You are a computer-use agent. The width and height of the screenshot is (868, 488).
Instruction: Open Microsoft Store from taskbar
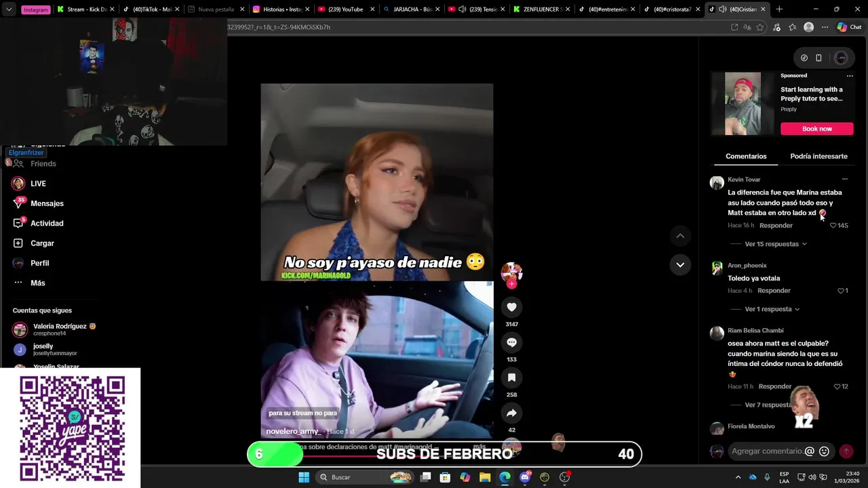pyautogui.click(x=445, y=477)
